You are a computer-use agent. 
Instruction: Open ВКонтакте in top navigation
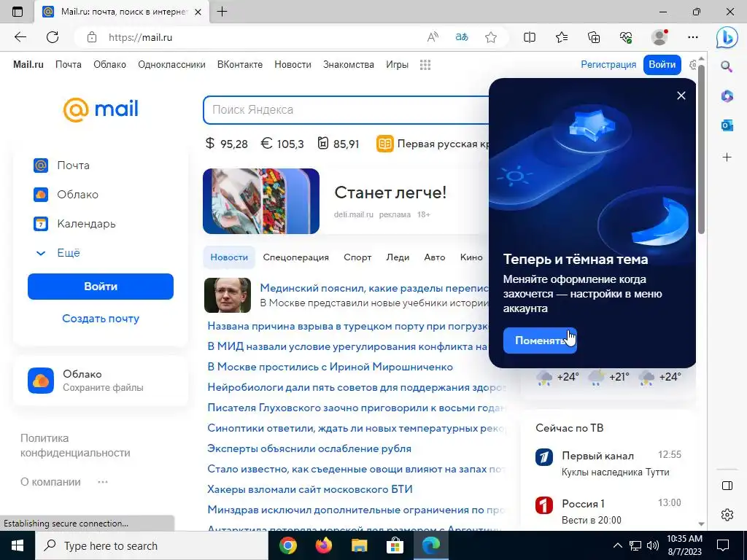point(239,65)
